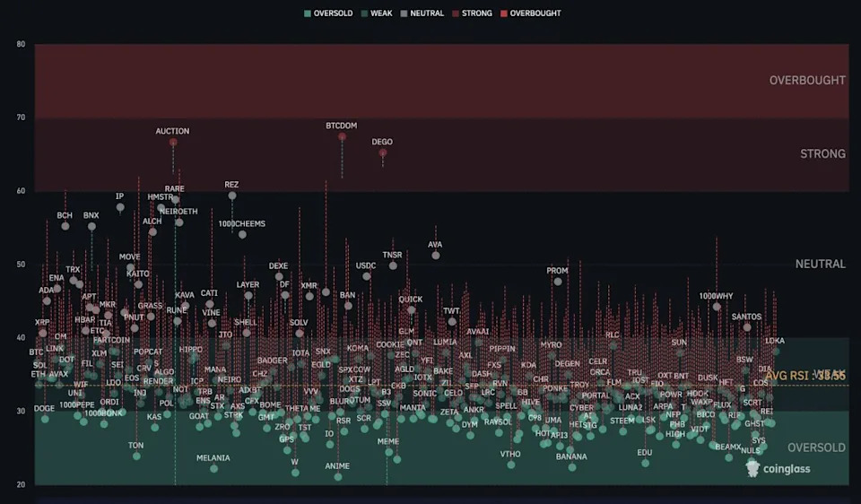Select the QUICK data point
The width and height of the screenshot is (861, 504).
click(412, 310)
